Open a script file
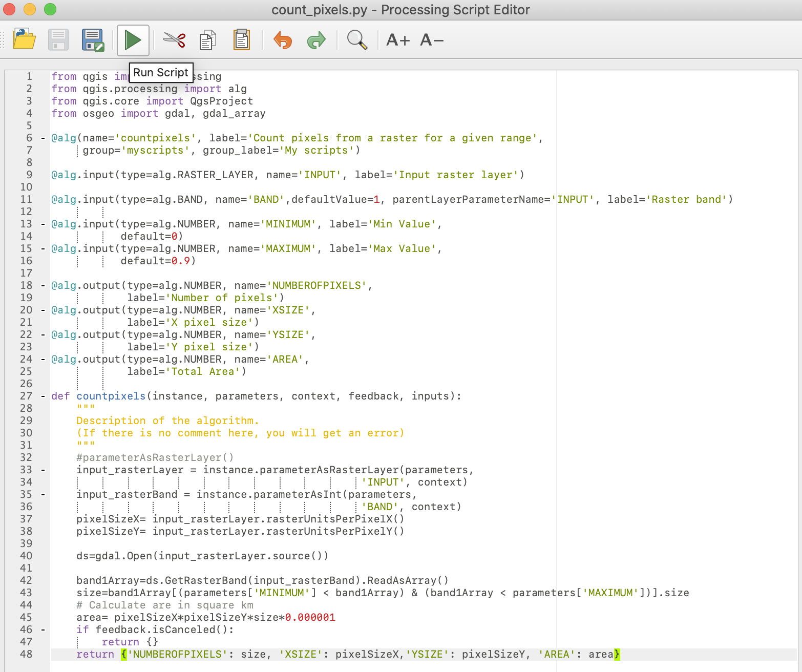Viewport: 802px width, 672px height. point(24,39)
